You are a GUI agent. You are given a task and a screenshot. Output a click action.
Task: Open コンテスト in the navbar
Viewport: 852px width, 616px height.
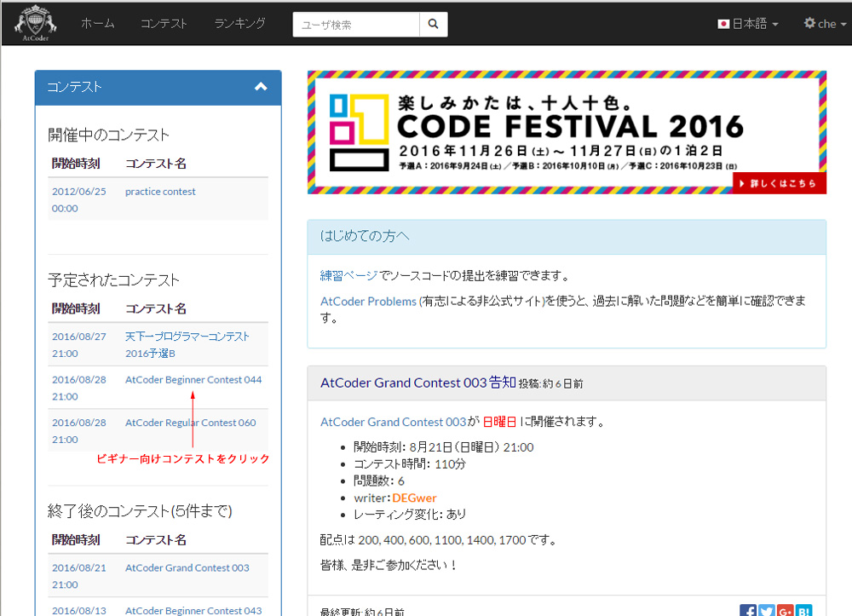[164, 23]
